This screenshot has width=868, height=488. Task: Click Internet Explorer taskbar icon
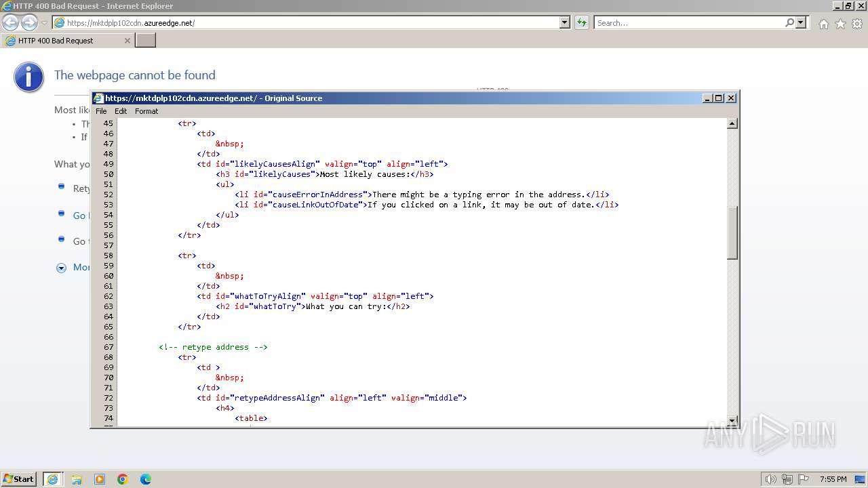pyautogui.click(x=52, y=479)
